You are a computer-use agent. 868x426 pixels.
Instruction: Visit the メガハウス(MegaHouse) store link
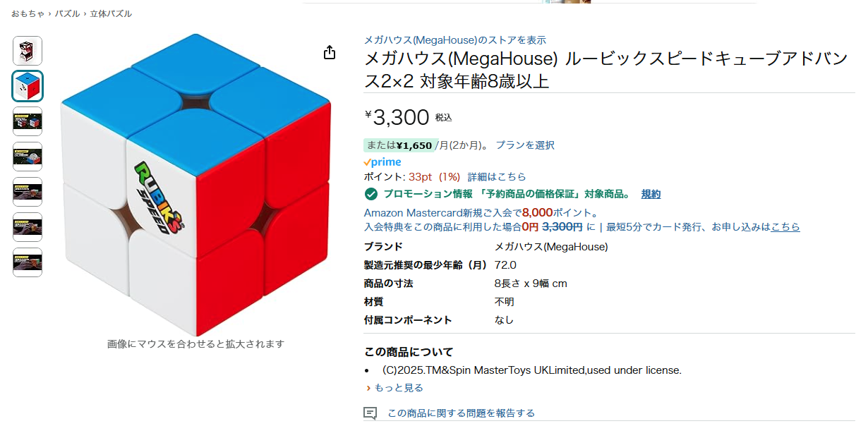point(454,40)
